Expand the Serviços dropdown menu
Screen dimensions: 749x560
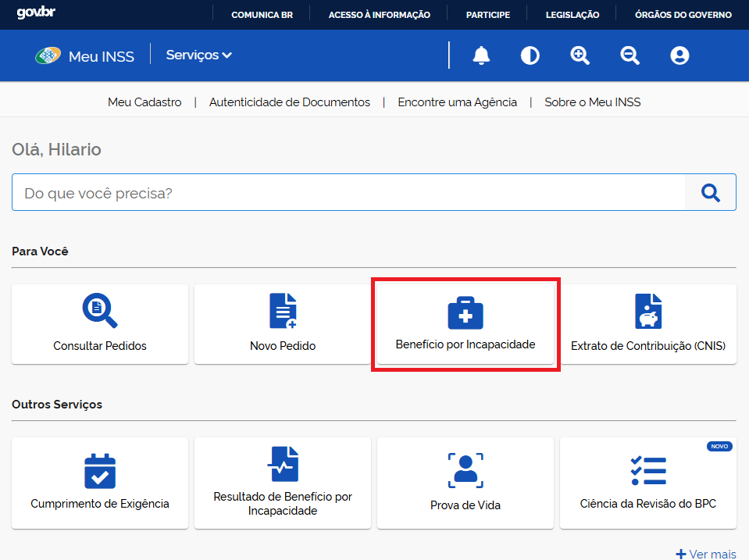(198, 55)
